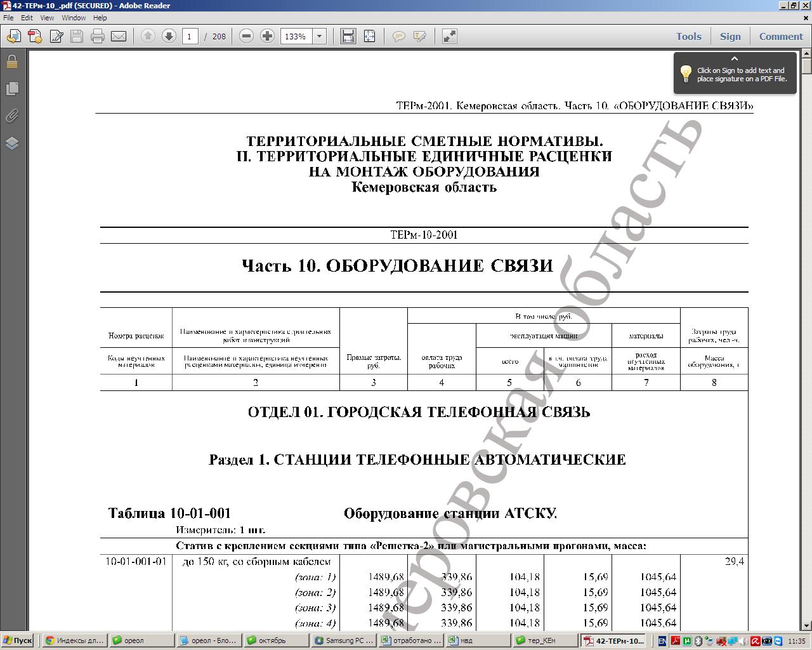Fit one full page to window icon
The width and height of the screenshot is (812, 650).
(369, 36)
